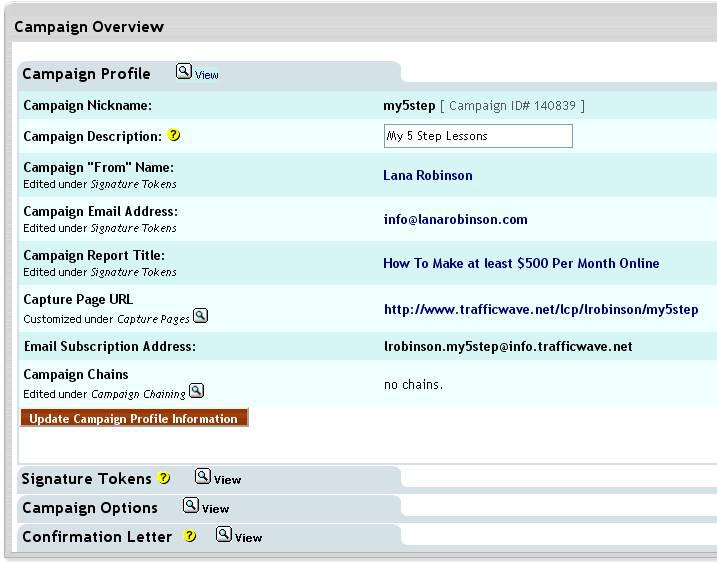The image size is (717, 562).
Task: Click magnifier icon beside Campaign Profile
Action: [x=184, y=71]
